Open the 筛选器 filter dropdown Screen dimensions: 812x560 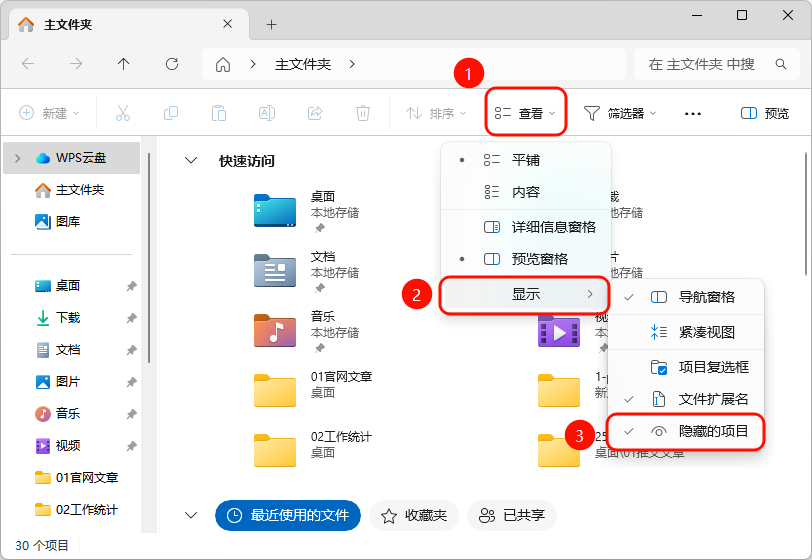pyautogui.click(x=620, y=113)
